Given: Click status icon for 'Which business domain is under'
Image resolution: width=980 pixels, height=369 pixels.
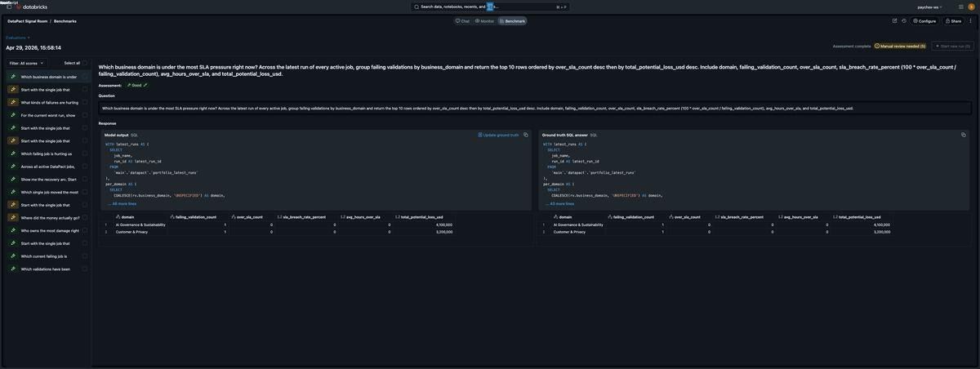Looking at the screenshot, I should click(13, 77).
